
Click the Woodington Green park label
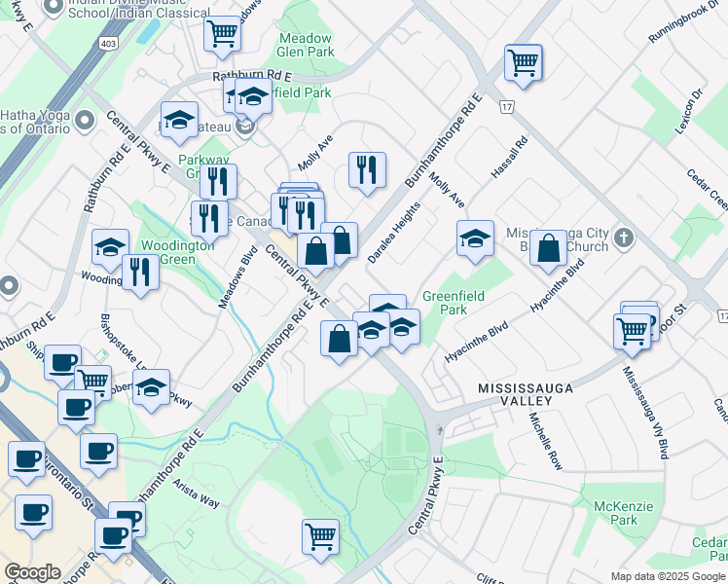[178, 252]
